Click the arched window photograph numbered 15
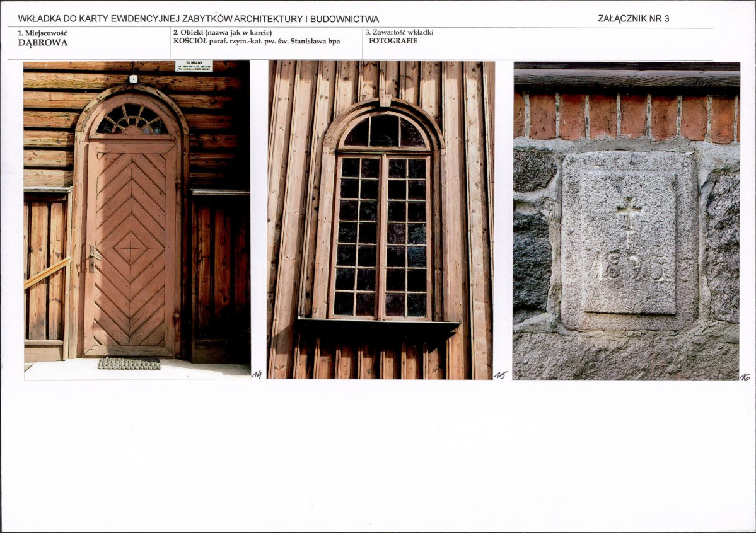 [x=381, y=220]
